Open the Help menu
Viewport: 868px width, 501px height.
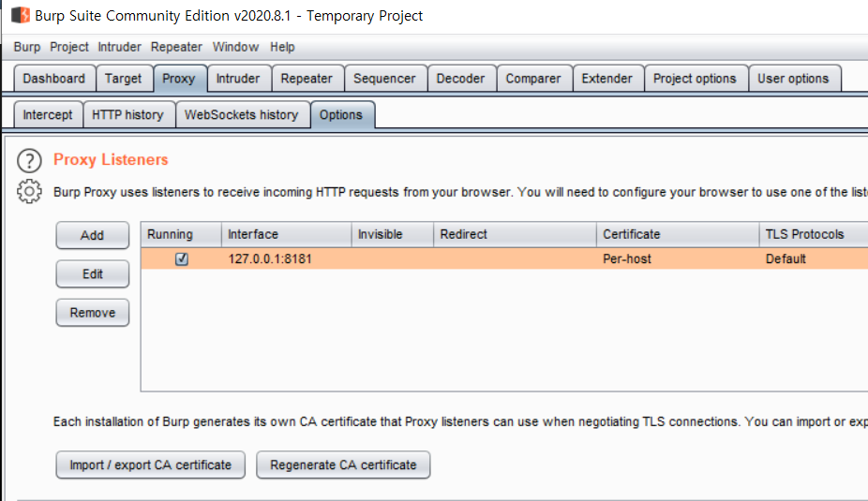pos(282,47)
